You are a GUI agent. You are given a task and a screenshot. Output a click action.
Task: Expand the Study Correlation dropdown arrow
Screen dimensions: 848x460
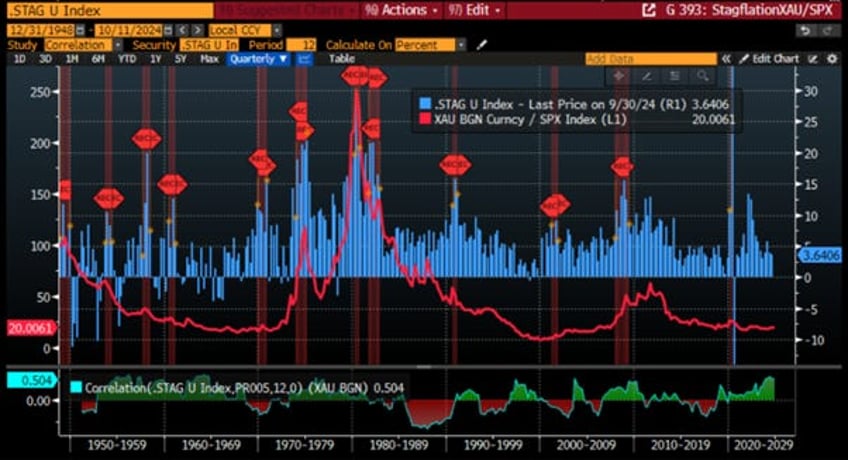tap(118, 45)
